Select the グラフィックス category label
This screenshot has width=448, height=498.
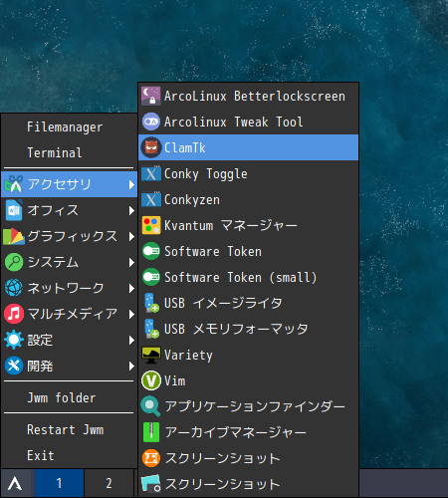[73, 236]
